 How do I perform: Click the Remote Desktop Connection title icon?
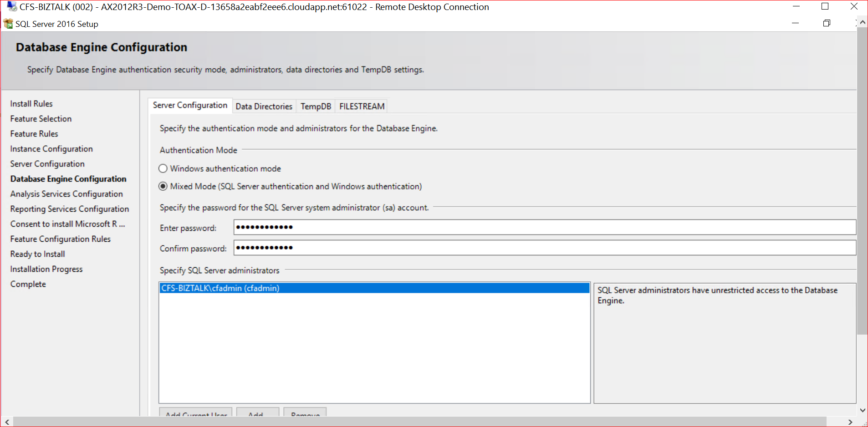pyautogui.click(x=12, y=7)
